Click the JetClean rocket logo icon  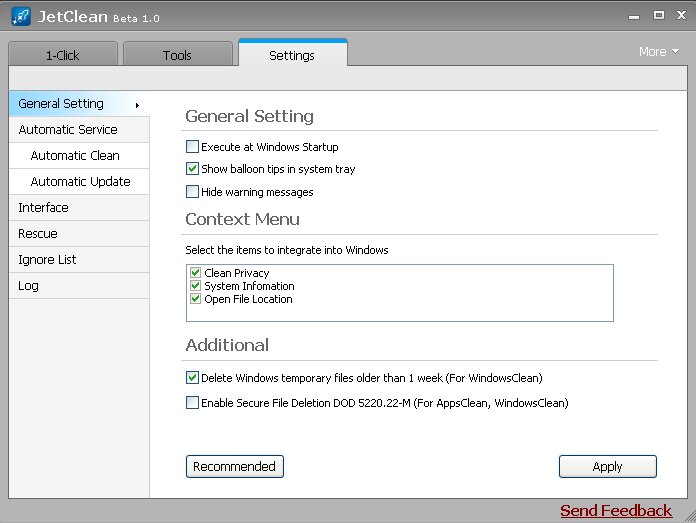coord(21,16)
